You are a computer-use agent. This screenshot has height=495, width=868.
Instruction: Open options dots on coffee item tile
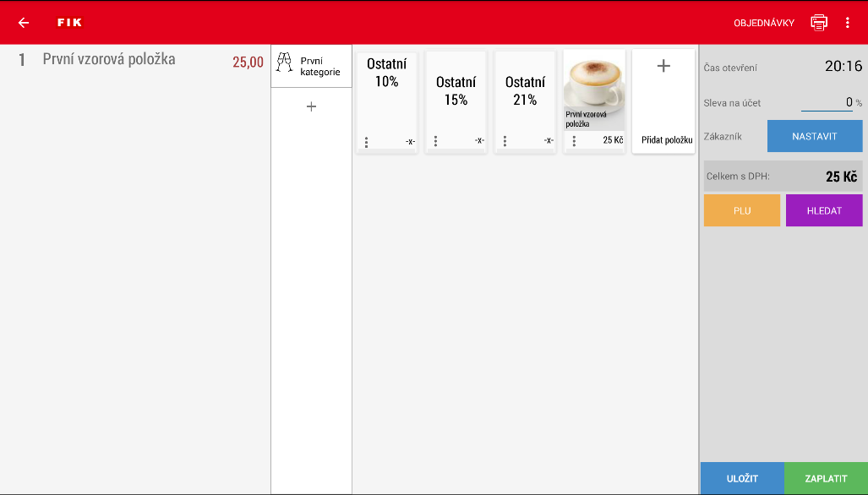574,141
